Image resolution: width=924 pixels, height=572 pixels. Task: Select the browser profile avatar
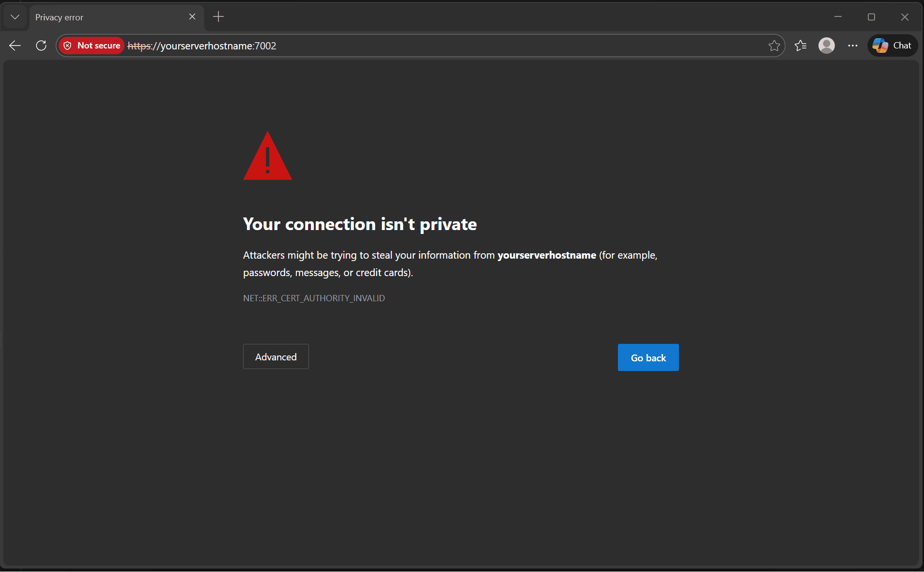827,46
